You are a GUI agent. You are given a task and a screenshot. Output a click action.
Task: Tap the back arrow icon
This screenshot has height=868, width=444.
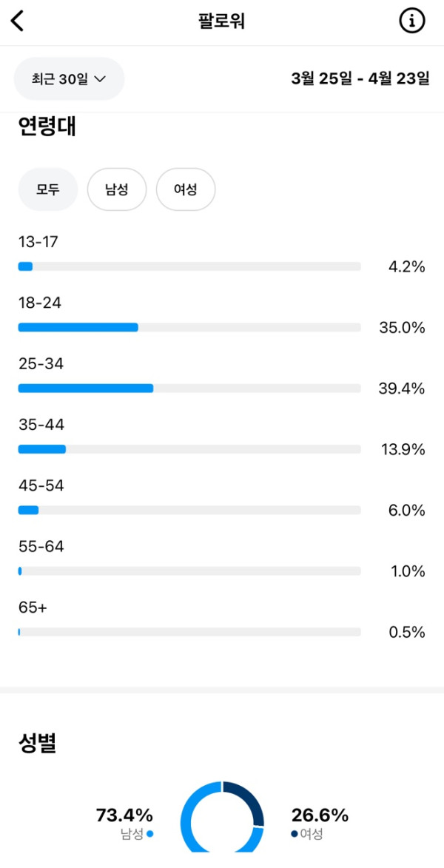click(x=18, y=21)
